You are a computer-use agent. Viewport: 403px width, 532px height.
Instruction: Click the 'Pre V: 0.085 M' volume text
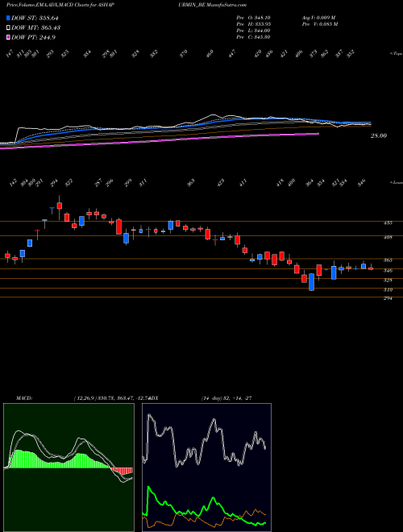(x=319, y=23)
